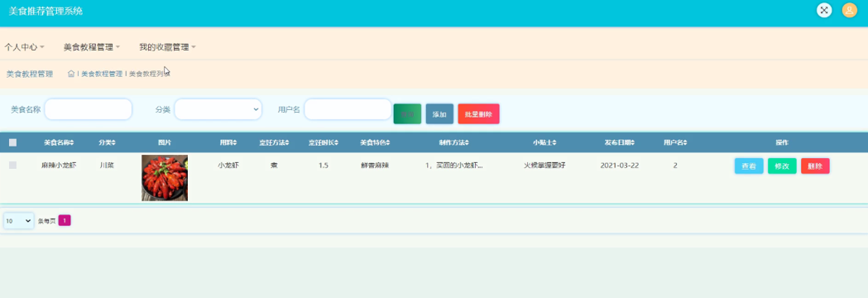This screenshot has height=298, width=868.
Task: Click the 美食教程列表 breadcrumb item
Action: pos(150,74)
